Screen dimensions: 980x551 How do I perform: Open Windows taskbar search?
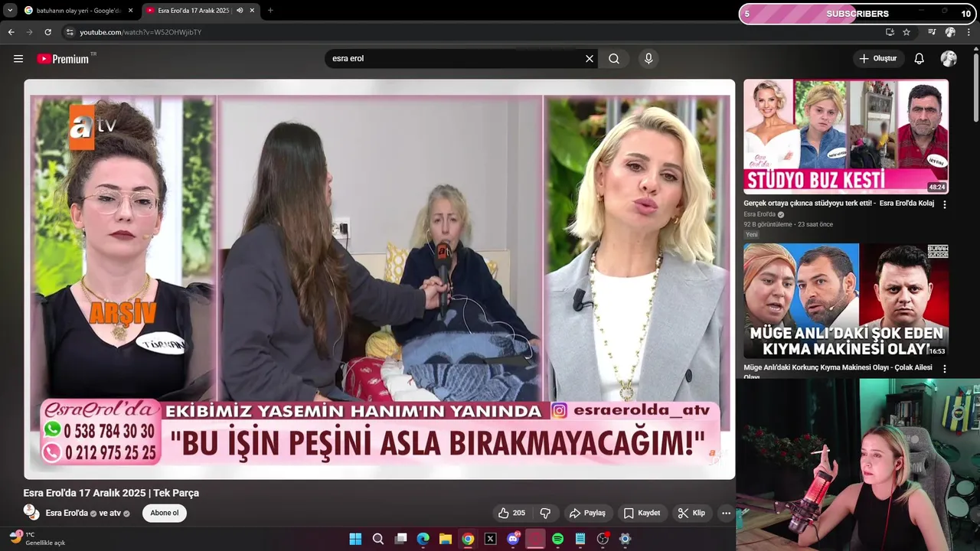(378, 539)
